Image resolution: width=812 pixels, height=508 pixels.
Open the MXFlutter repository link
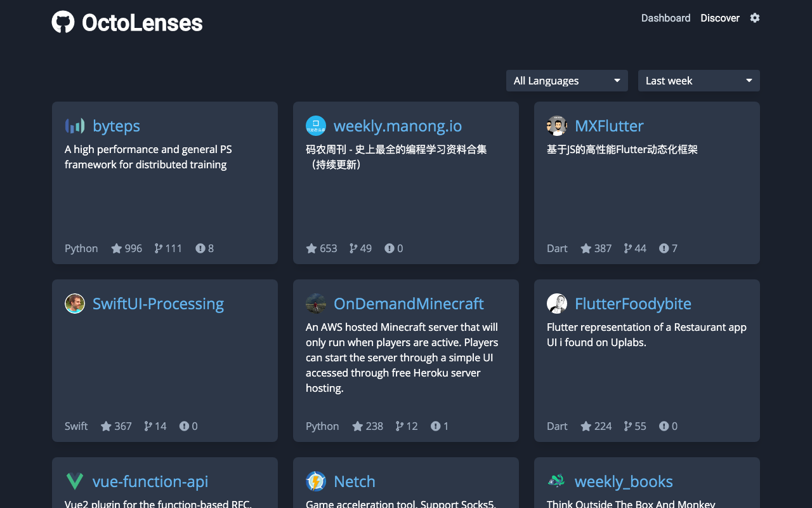coord(609,126)
